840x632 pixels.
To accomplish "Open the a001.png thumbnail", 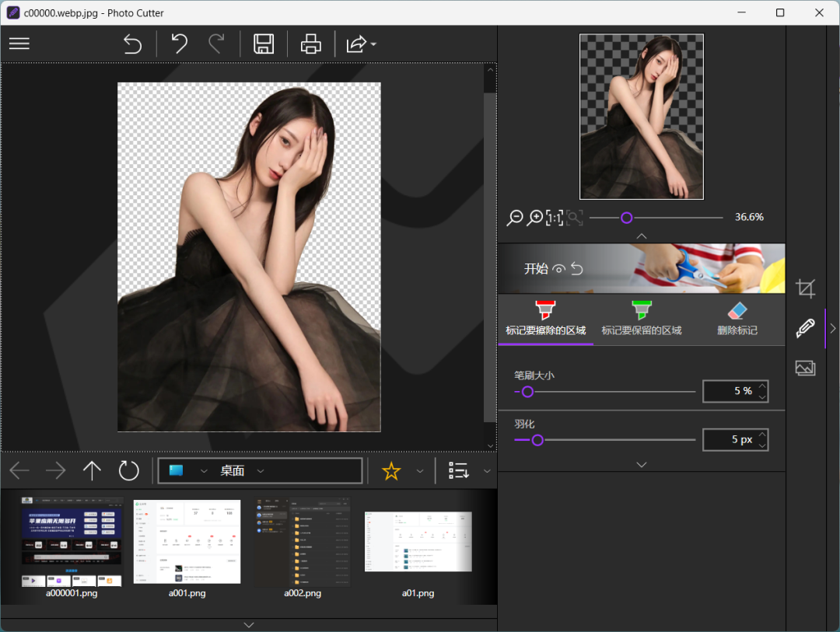I will point(187,540).
